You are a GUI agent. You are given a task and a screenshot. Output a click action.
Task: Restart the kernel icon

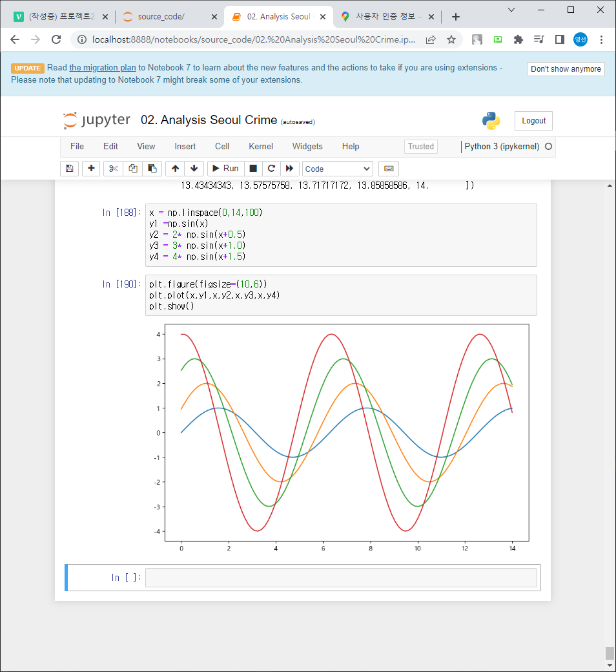(x=271, y=169)
